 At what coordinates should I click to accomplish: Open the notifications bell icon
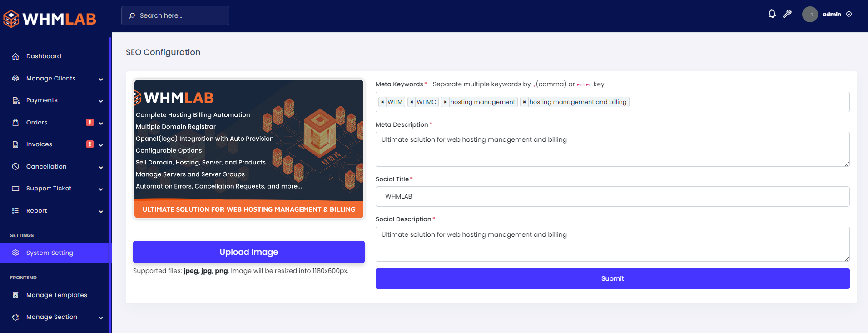coord(772,14)
